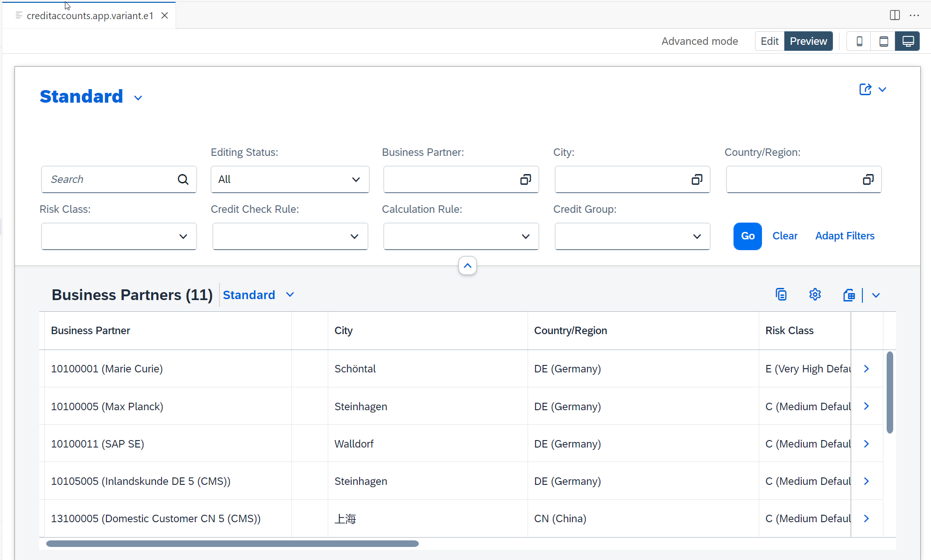Click the export to spreadsheet icon
Viewport: 931px width, 560px height.
coord(849,295)
